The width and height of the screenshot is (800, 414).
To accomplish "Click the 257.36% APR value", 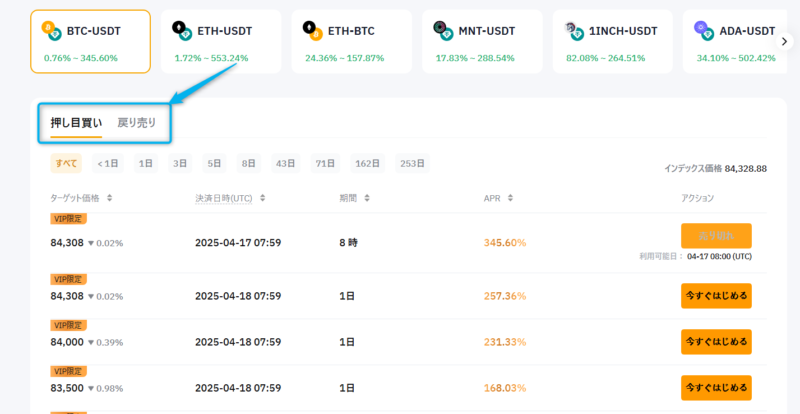I will click(x=505, y=296).
